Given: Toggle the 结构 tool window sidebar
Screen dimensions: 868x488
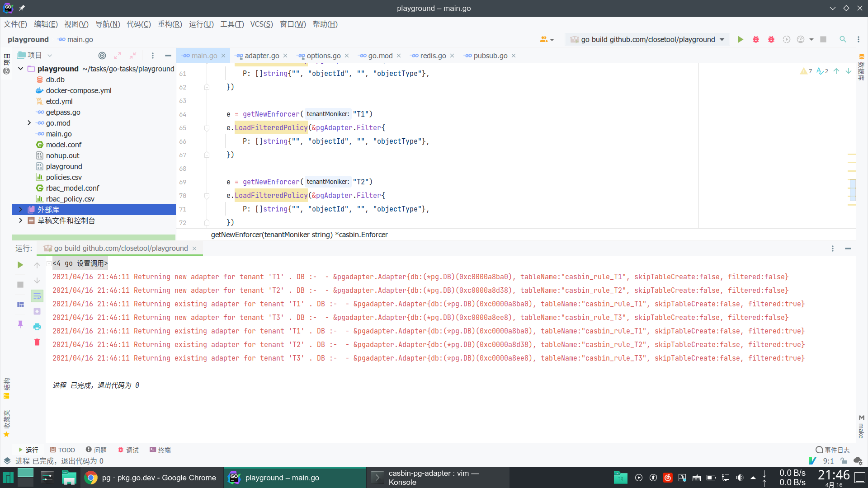Looking at the screenshot, I should click(x=7, y=386).
